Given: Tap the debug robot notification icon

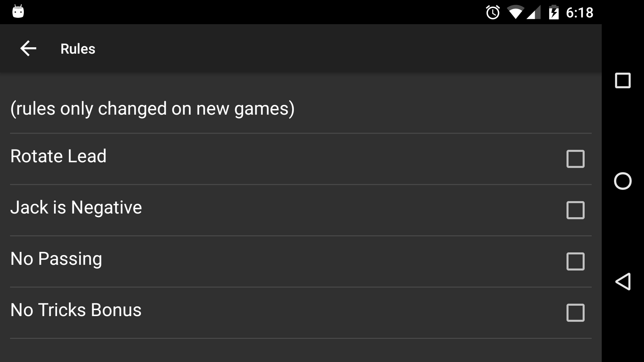Looking at the screenshot, I should (x=18, y=11).
